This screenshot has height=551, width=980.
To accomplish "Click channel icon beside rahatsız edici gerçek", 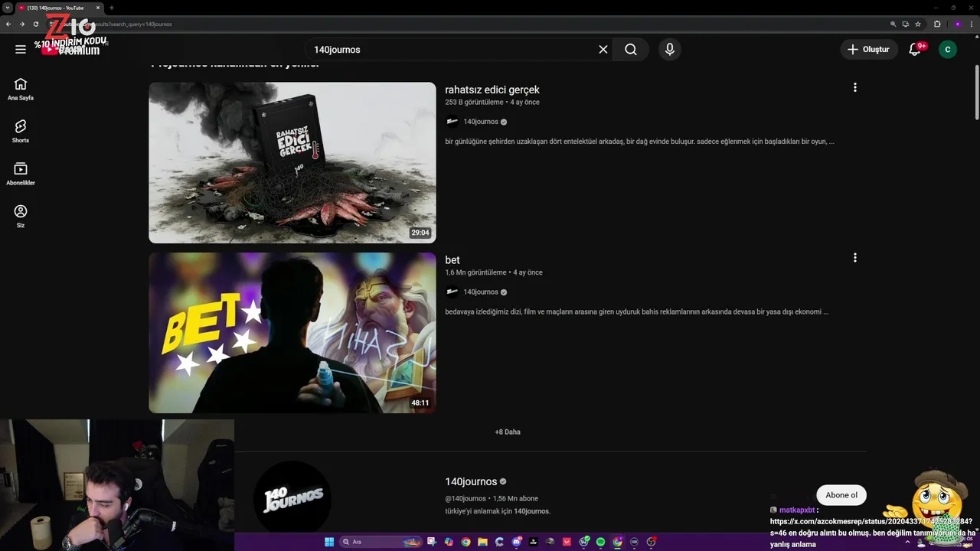I will point(452,122).
